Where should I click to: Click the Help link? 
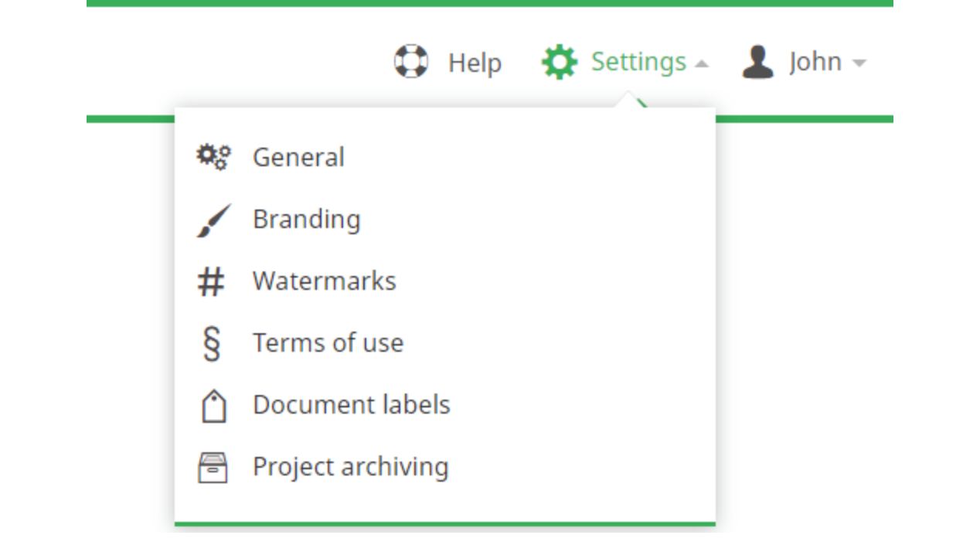coord(475,63)
